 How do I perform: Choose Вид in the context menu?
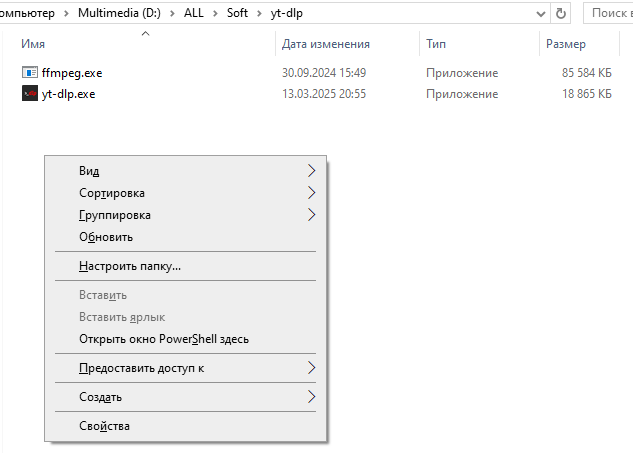click(x=185, y=171)
